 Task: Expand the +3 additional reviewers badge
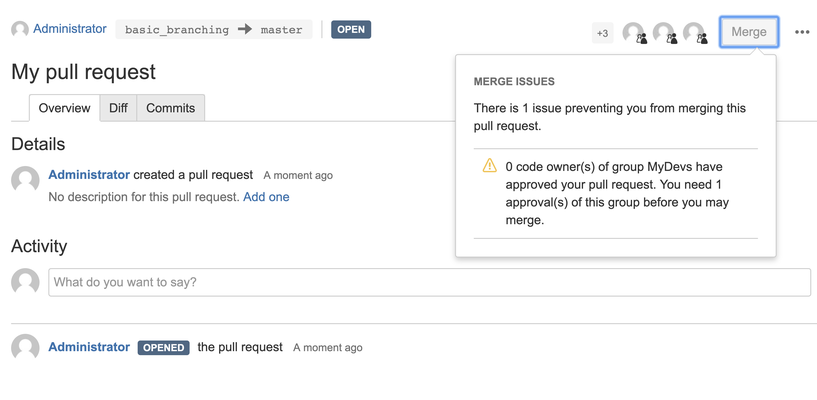(602, 33)
